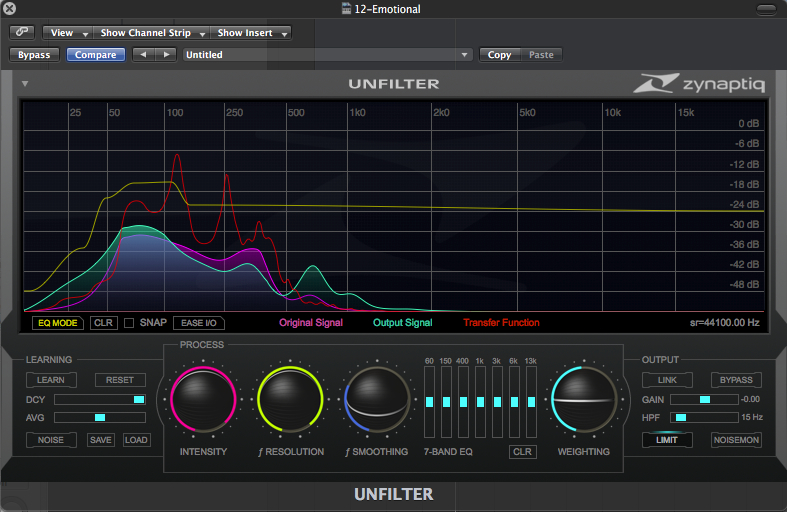Toggle EQ MODE on the display
The image size is (787, 512).
coord(58,323)
